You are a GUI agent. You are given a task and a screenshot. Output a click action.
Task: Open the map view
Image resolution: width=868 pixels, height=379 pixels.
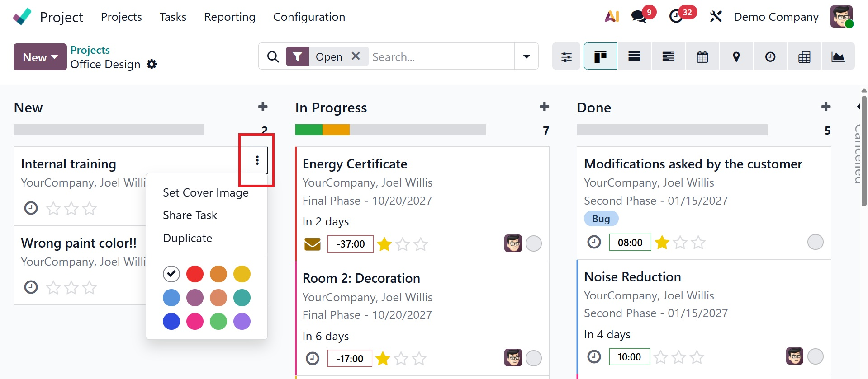pos(736,57)
